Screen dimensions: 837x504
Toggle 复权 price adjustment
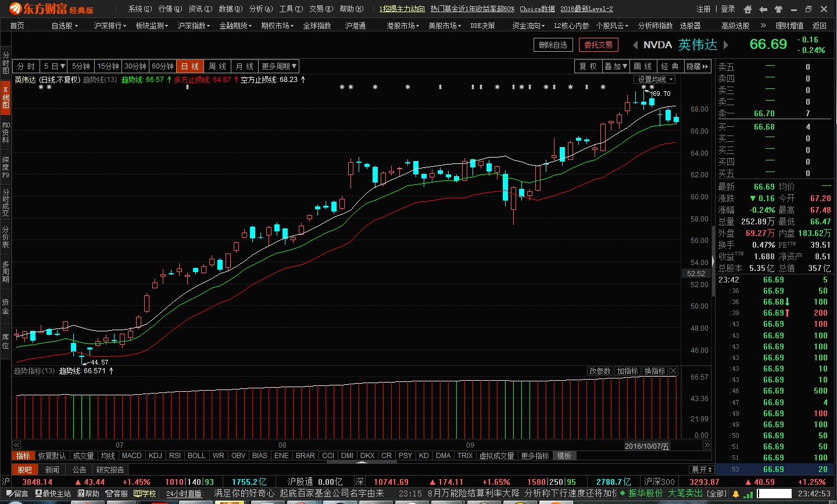pos(588,66)
